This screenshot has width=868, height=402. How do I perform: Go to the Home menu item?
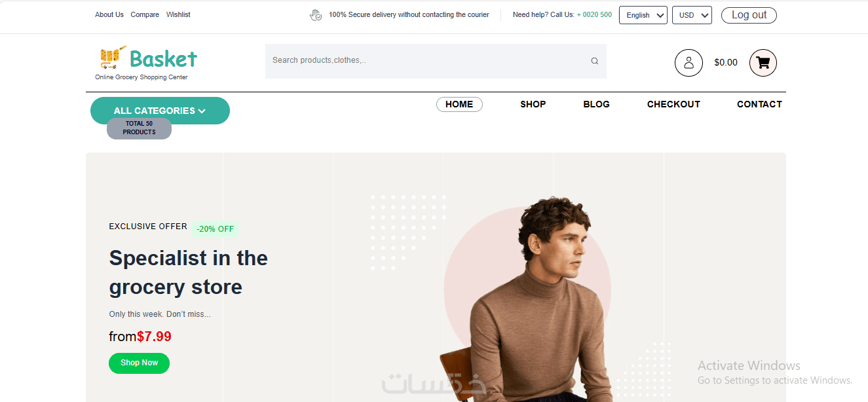tap(459, 104)
